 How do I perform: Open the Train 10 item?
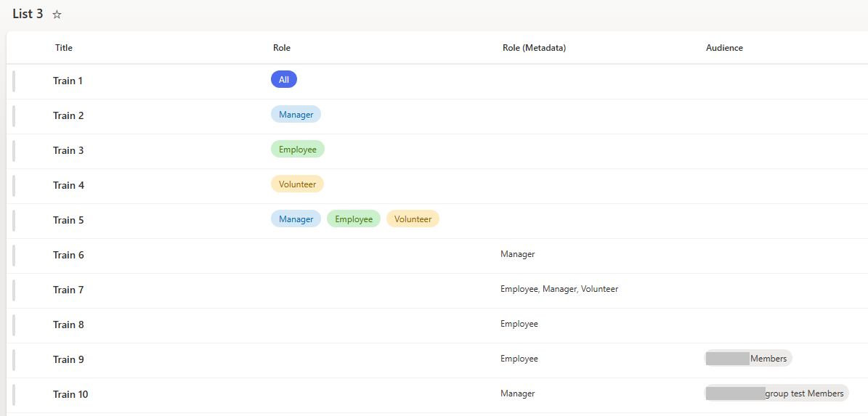pos(71,394)
